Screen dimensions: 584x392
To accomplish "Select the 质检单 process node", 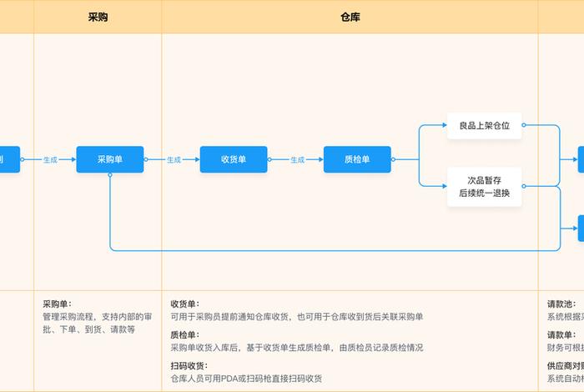I will tap(357, 159).
